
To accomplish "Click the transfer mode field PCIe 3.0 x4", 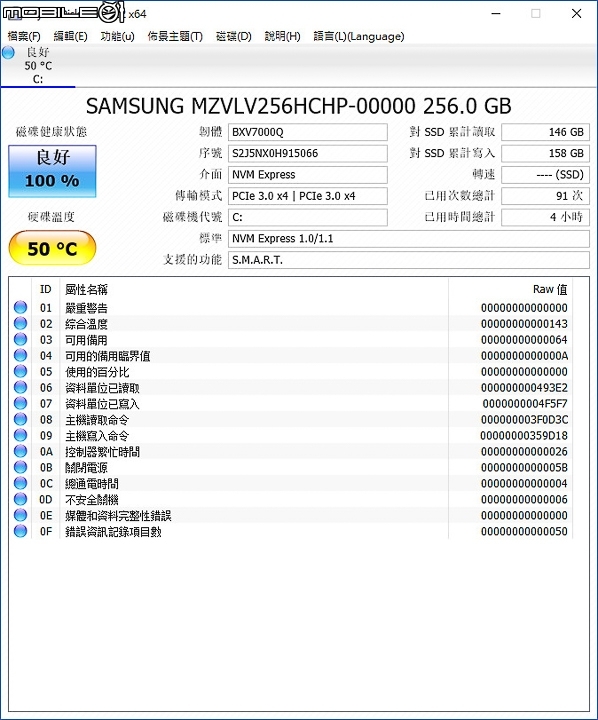I will coord(308,196).
